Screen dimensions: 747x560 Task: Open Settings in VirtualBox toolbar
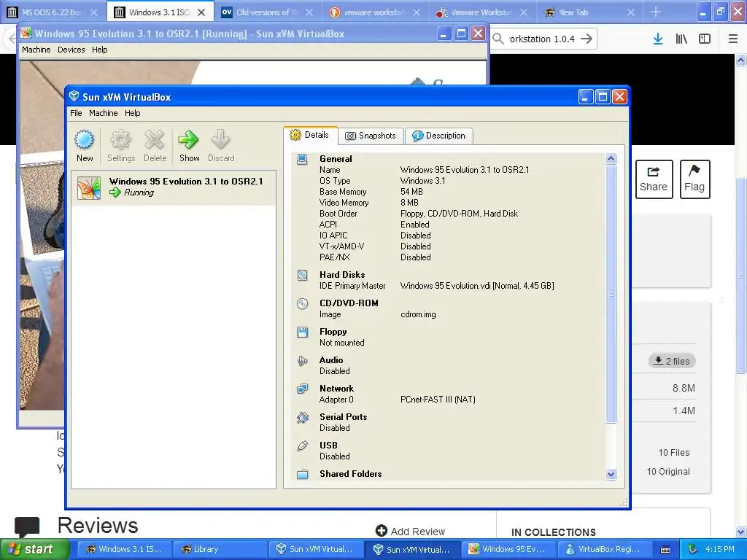coord(121,146)
